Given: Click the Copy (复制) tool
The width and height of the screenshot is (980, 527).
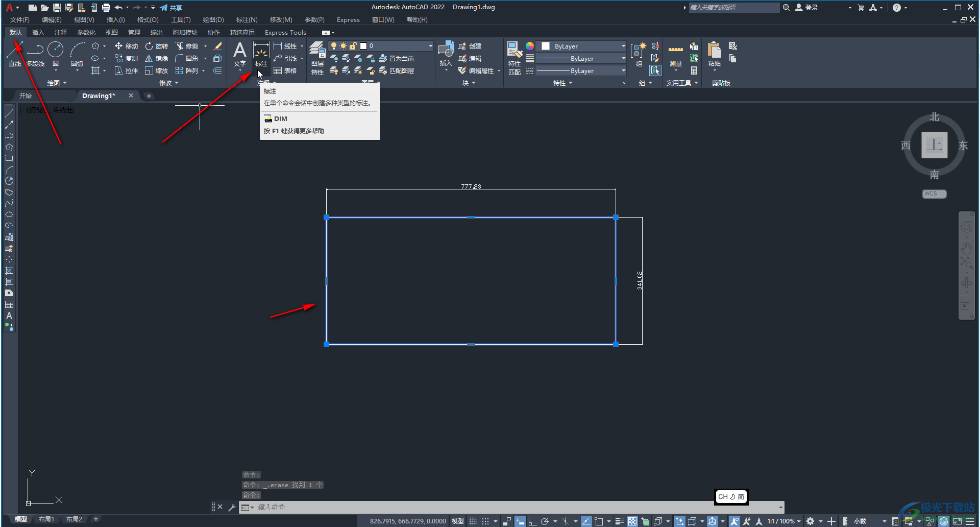Looking at the screenshot, I should tap(126, 58).
